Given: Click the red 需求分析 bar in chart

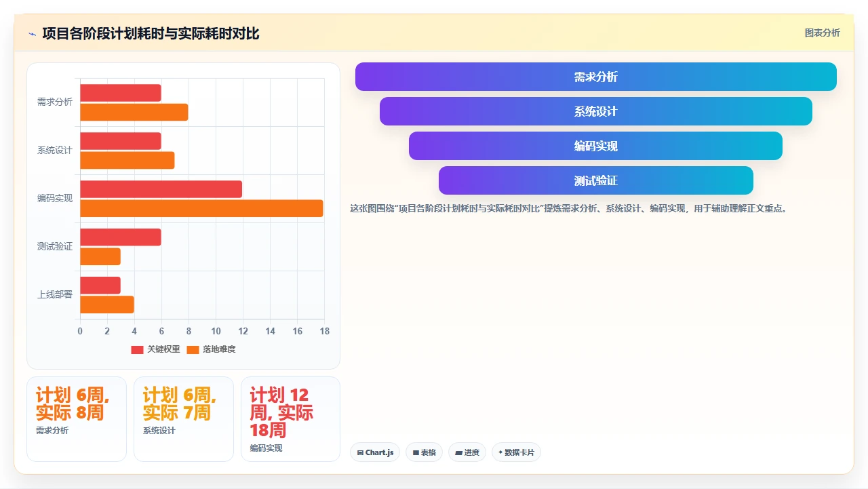Looking at the screenshot, I should (x=121, y=93).
